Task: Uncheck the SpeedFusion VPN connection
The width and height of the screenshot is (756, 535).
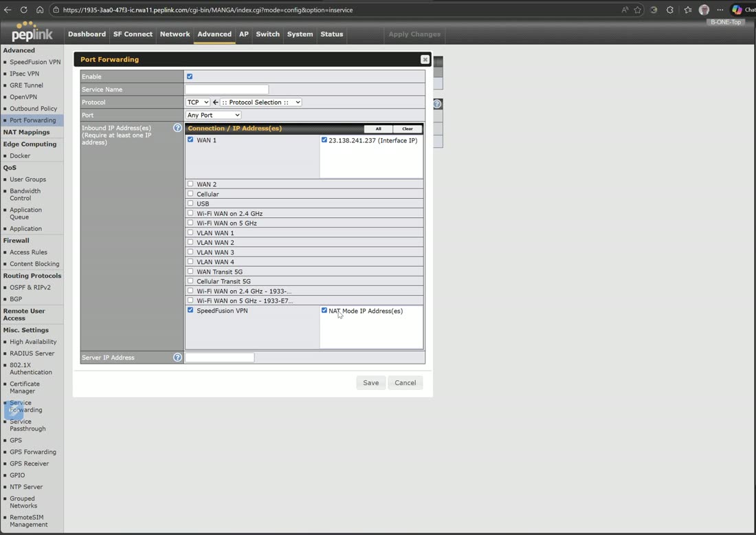Action: pyautogui.click(x=190, y=310)
